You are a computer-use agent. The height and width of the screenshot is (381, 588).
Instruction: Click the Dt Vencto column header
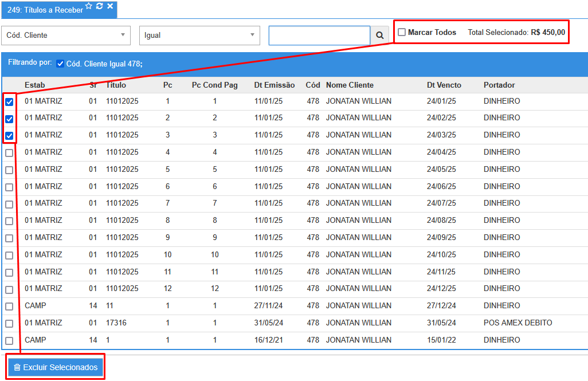pyautogui.click(x=444, y=85)
